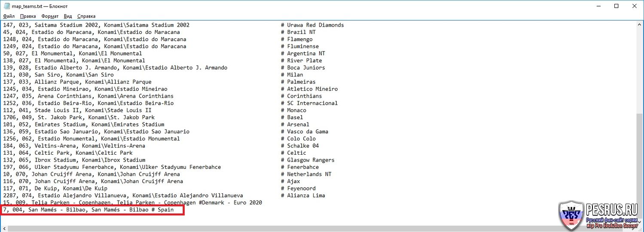The width and height of the screenshot is (644, 232).
Task: Click the Estadio Alejandro Villanueva line
Action: tap(164, 195)
